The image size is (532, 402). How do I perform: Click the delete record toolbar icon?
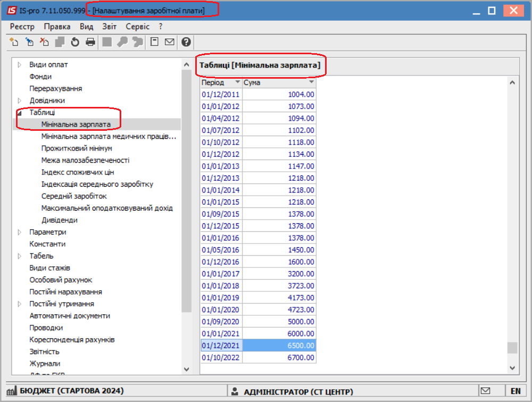tap(45, 42)
